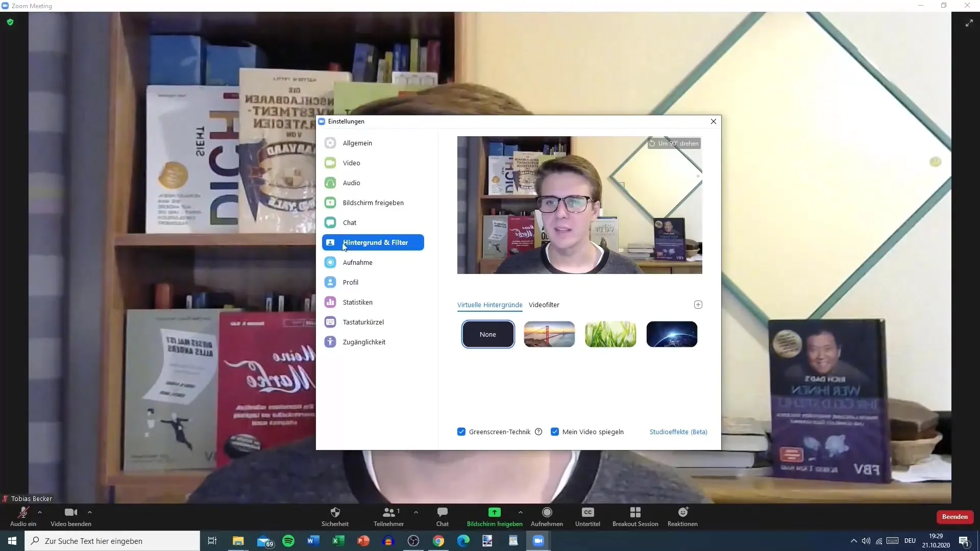Click the Reaktionen reactions icon in toolbar
This screenshot has width=980, height=551.
coord(682,512)
